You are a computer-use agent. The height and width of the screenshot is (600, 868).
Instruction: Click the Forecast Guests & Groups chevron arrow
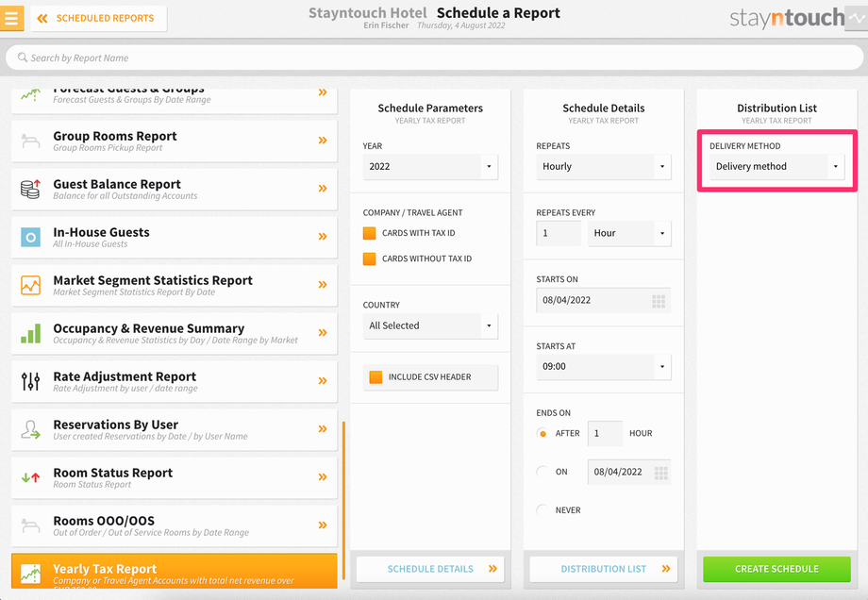coord(323,92)
